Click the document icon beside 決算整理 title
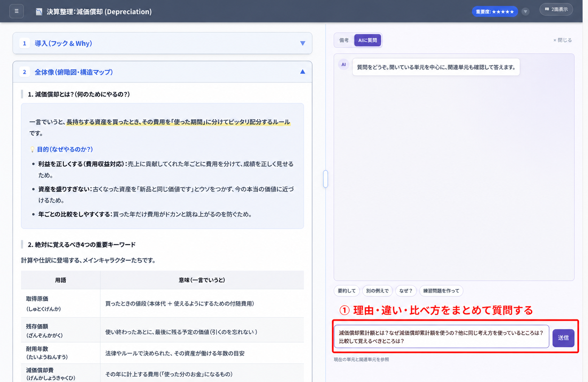Screen dimensions: 588x382 tap(39, 12)
